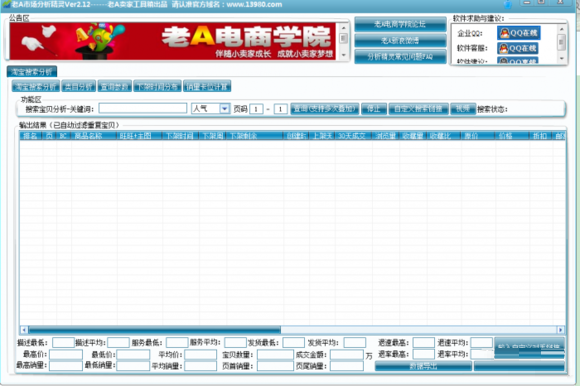Click the banner's scroll up arrow

pos(344,28)
